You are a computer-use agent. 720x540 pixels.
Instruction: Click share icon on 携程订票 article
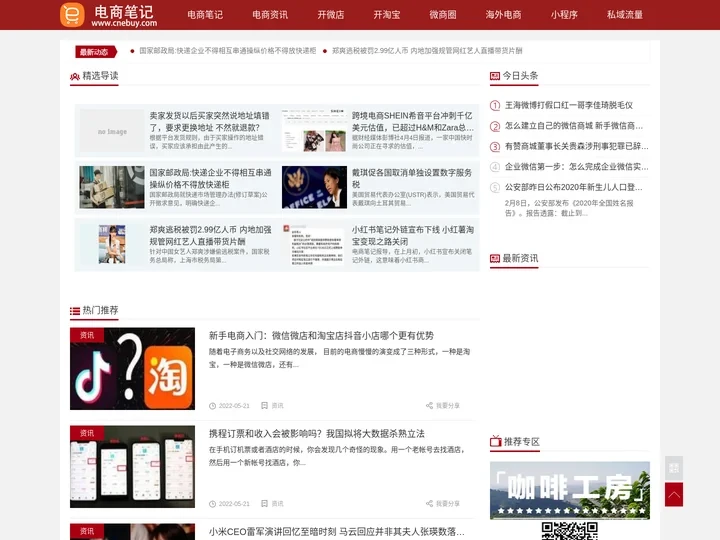coord(429,504)
